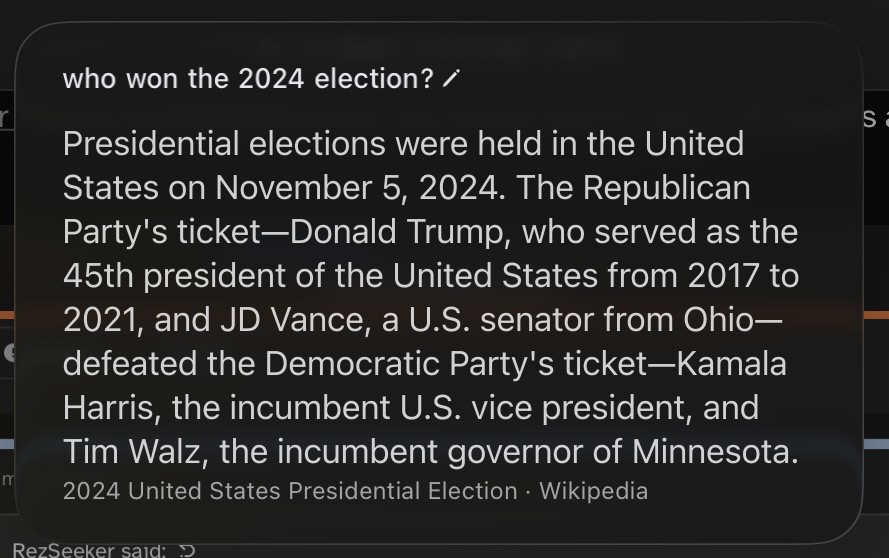Click the cut-off text at top right edge
Viewport: 889px width, 558px height.
coord(876,118)
